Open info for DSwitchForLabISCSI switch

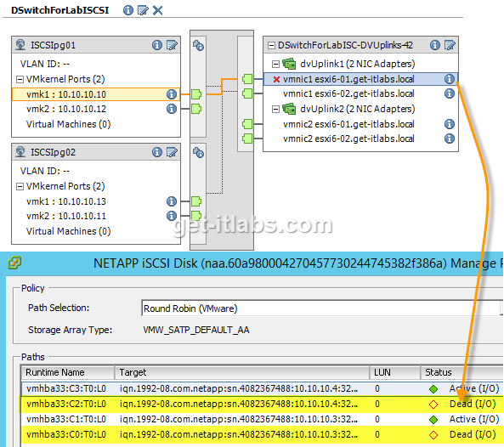tap(128, 10)
